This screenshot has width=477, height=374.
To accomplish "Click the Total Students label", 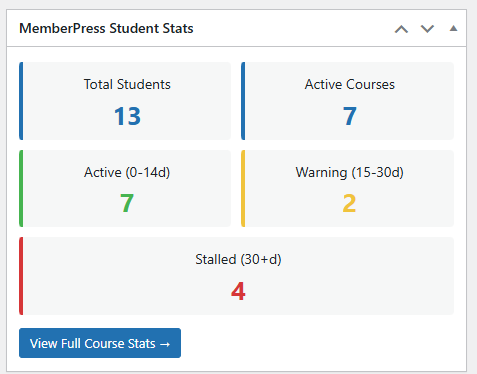I will (127, 84).
